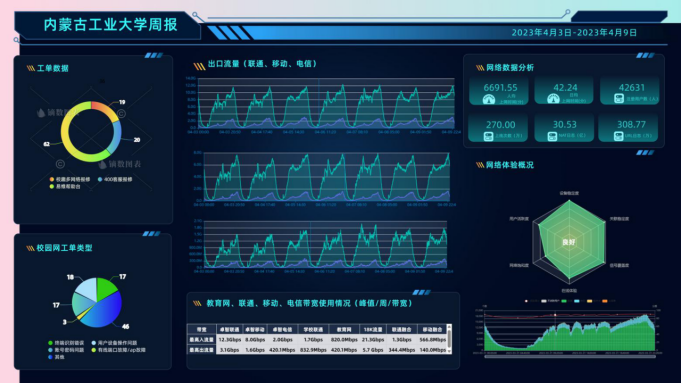Click the bandwidth table's scrollbar up arrow

click(449, 327)
